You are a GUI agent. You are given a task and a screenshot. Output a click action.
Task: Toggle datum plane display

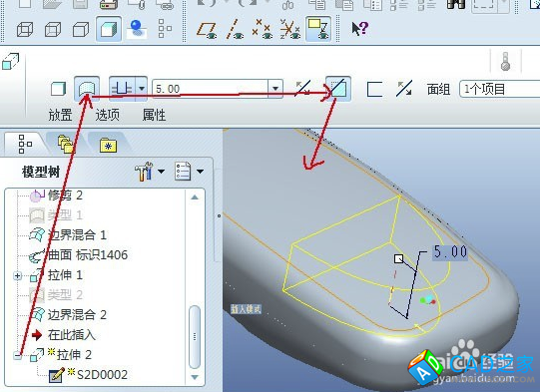(207, 30)
